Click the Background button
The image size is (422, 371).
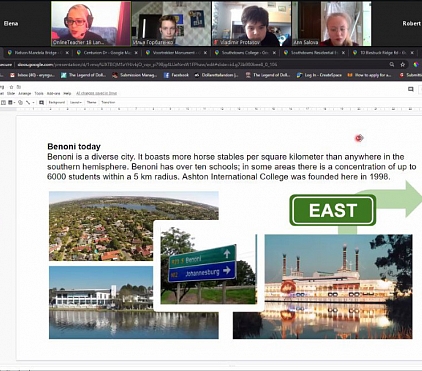(x=57, y=102)
